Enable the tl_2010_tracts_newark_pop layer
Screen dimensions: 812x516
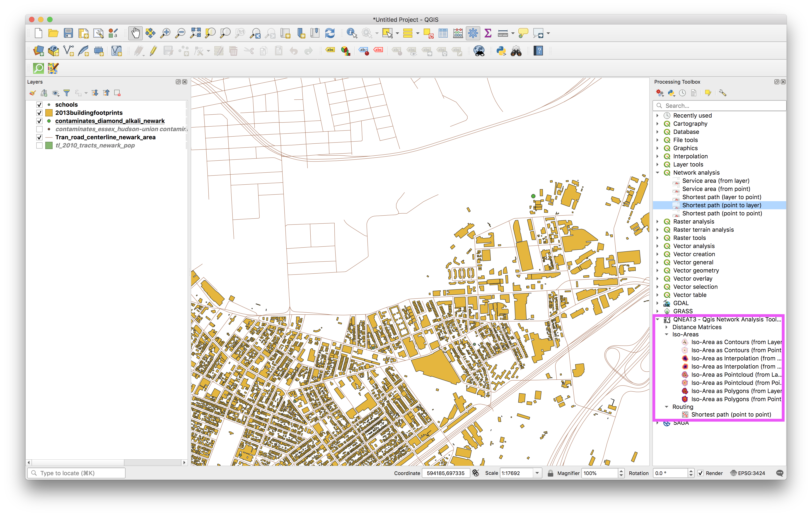click(39, 146)
